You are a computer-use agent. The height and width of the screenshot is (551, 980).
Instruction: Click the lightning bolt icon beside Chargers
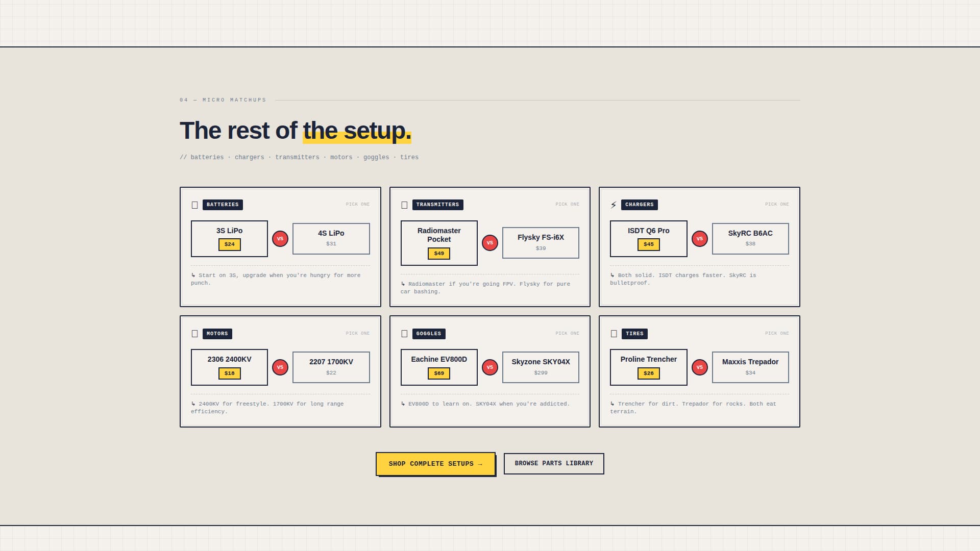614,205
